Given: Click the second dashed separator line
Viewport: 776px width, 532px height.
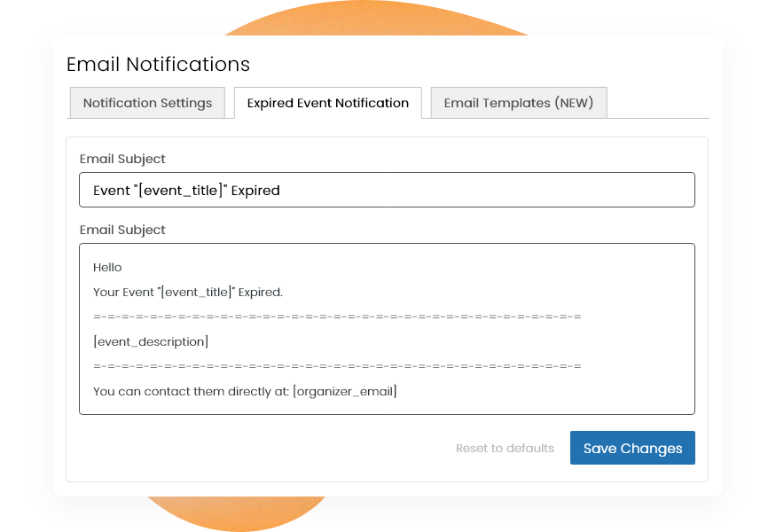Looking at the screenshot, I should click(337, 366).
